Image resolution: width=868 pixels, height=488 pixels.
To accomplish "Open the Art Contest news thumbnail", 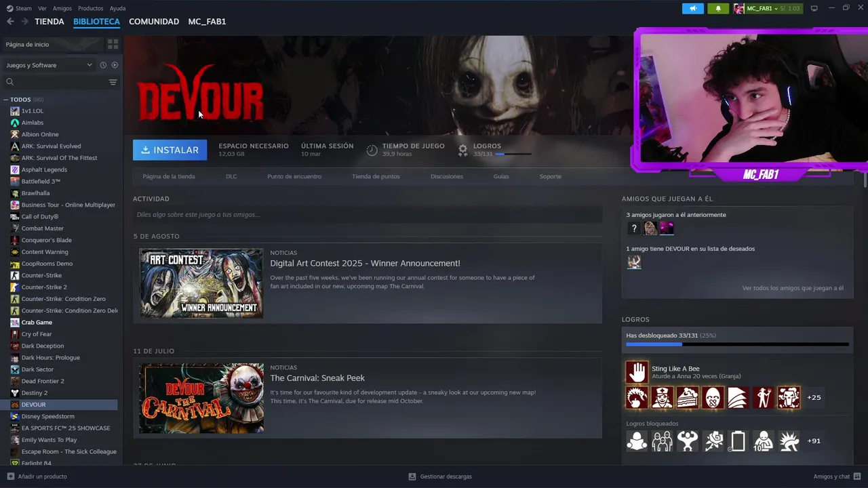I will (x=201, y=283).
